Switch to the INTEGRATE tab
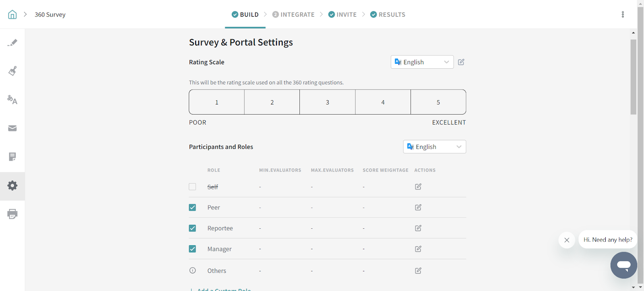Image resolution: width=644 pixels, height=291 pixels. pyautogui.click(x=293, y=14)
